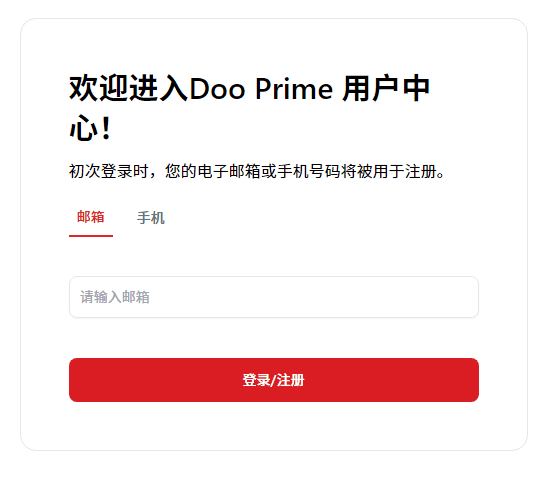The width and height of the screenshot is (551, 479).
Task: Click the 请输入邮箱 input field
Action: point(274,297)
